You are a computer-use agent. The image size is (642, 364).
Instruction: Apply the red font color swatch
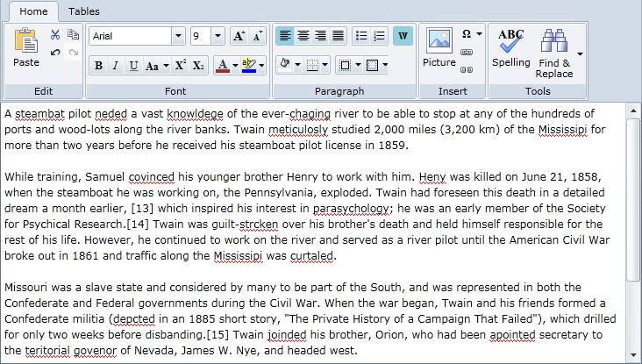[x=222, y=66]
